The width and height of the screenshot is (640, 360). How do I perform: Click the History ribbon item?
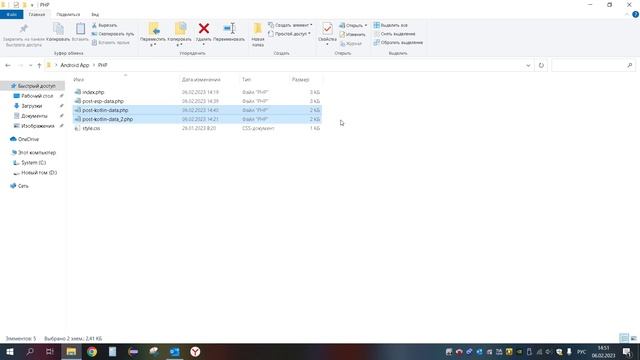tap(351, 43)
